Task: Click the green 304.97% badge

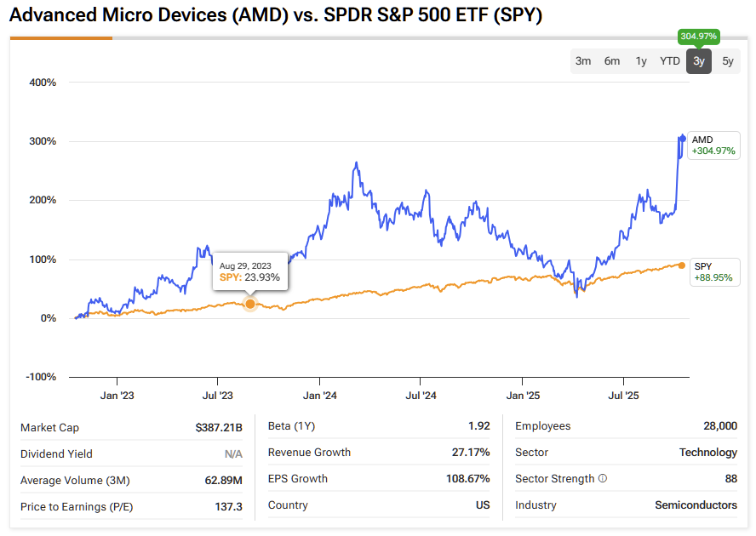Action: (x=699, y=37)
